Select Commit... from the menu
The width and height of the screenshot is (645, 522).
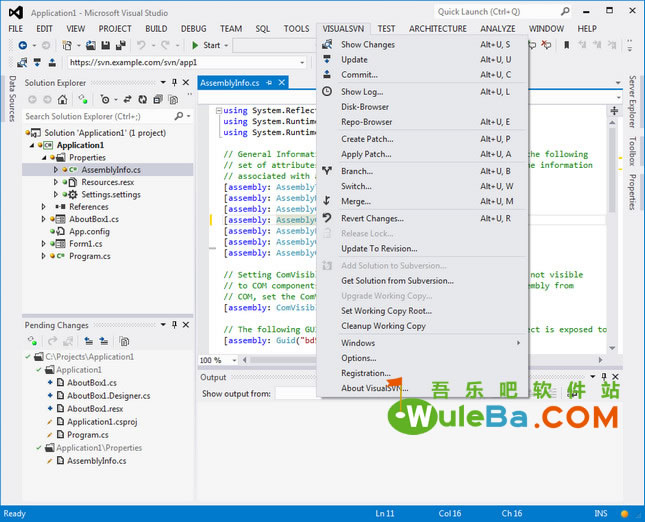pyautogui.click(x=423, y=74)
